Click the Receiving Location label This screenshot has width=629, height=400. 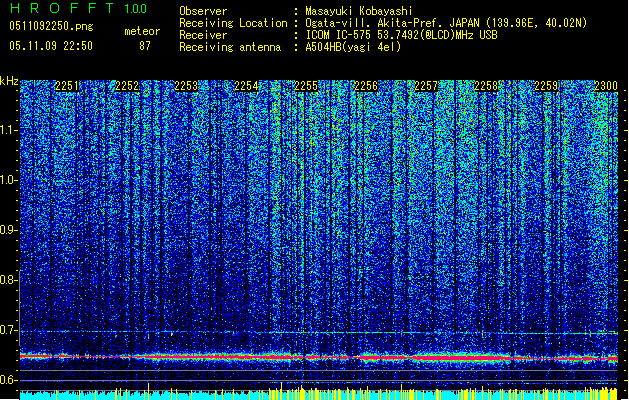click(233, 23)
